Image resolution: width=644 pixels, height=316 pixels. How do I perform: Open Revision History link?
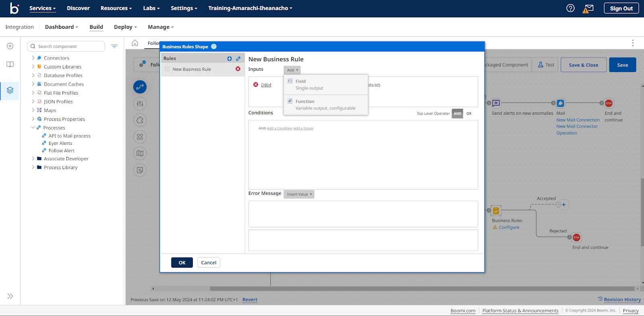click(622, 299)
